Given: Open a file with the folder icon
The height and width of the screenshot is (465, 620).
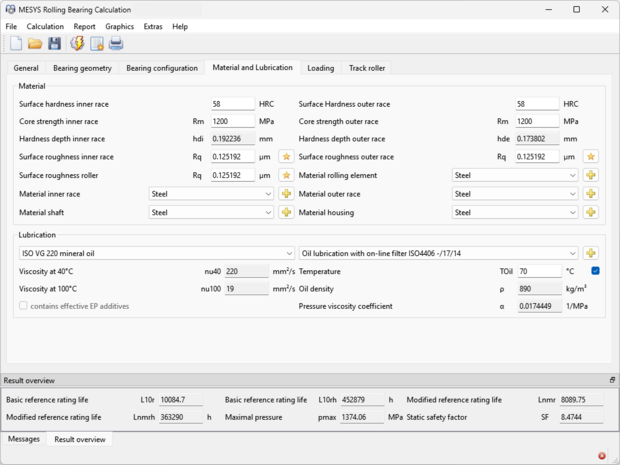Looking at the screenshot, I should coord(35,43).
